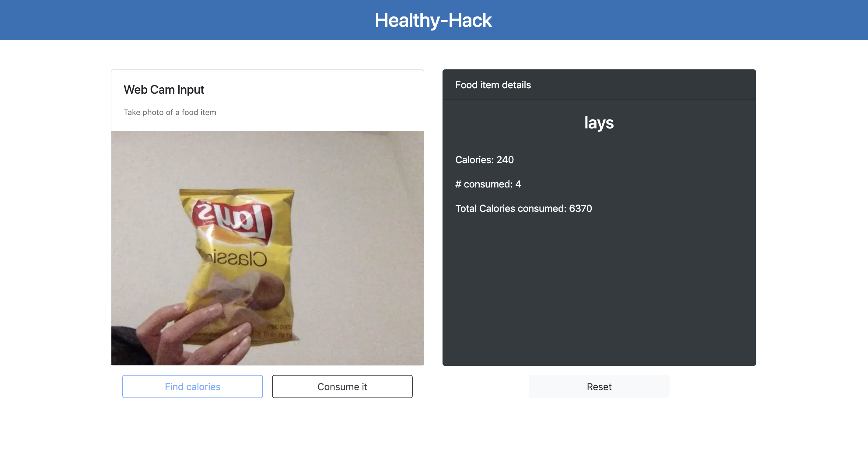
Task: Select the '# consumed: 4' line
Action: coord(488,184)
